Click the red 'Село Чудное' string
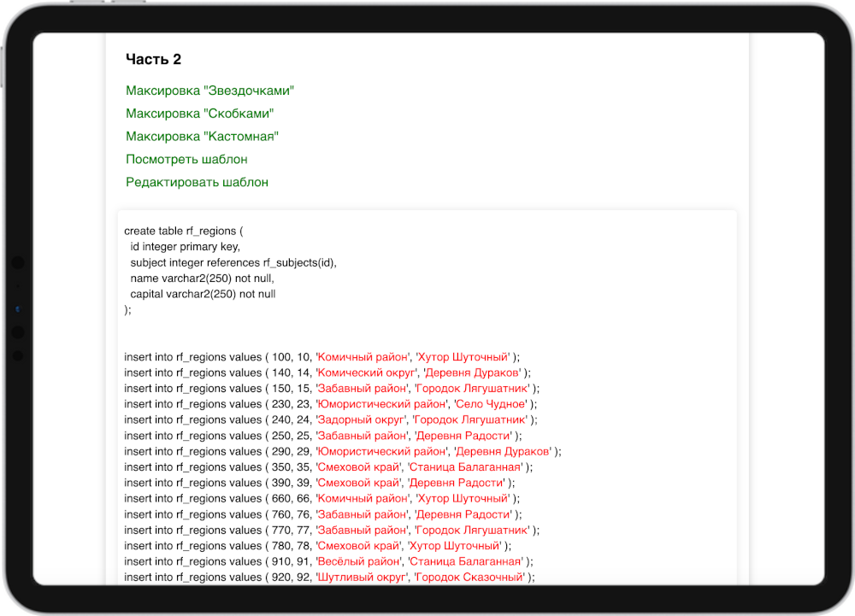 point(494,404)
